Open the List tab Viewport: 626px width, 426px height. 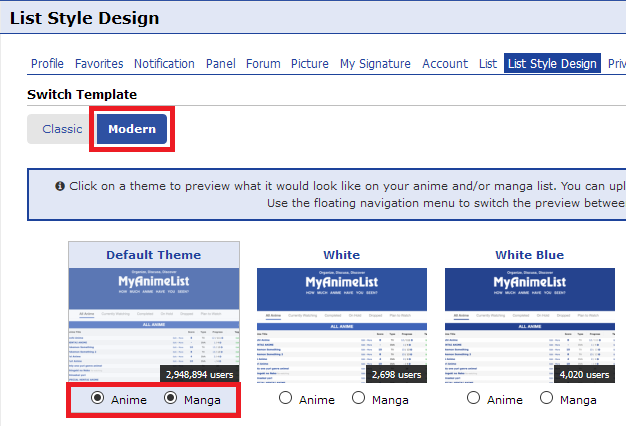(488, 63)
